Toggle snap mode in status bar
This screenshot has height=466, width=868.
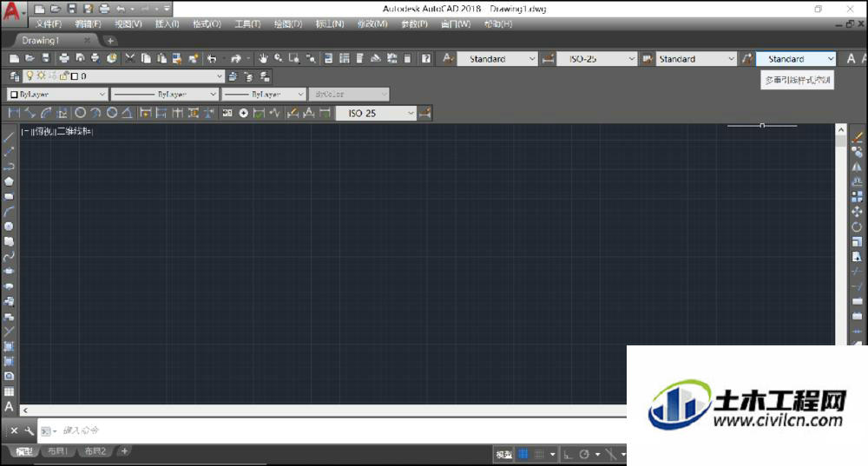[x=539, y=455]
